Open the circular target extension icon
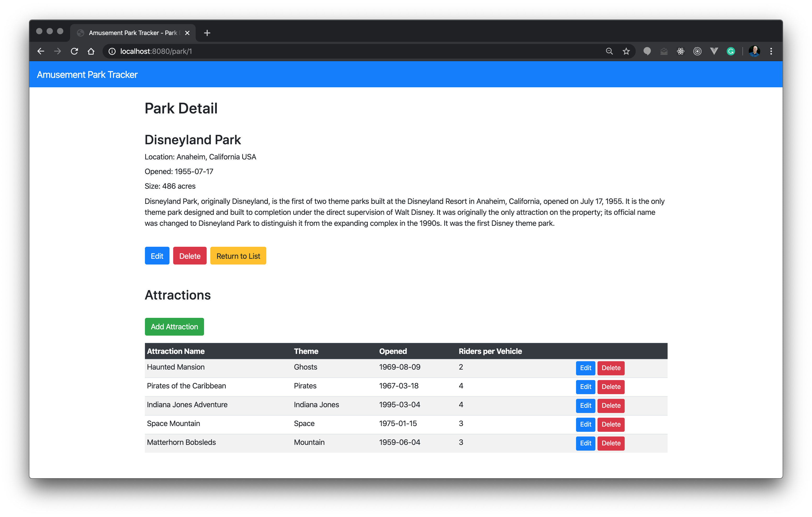 (697, 51)
